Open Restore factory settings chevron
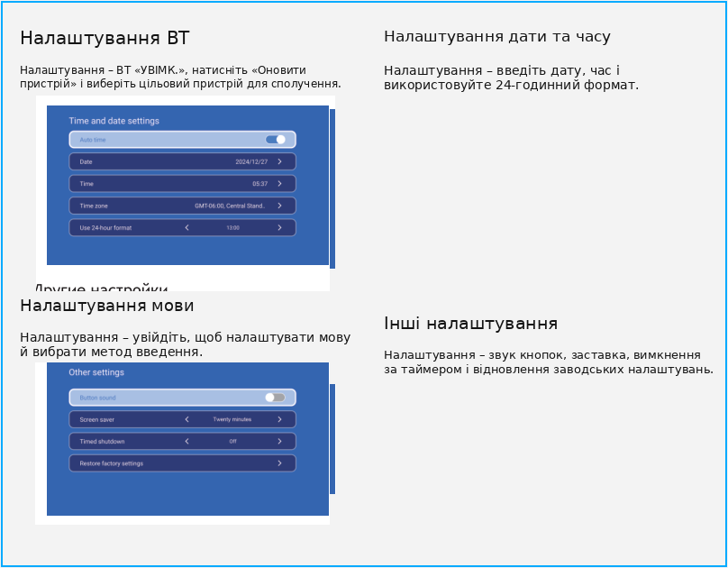The image size is (728, 568). click(279, 463)
